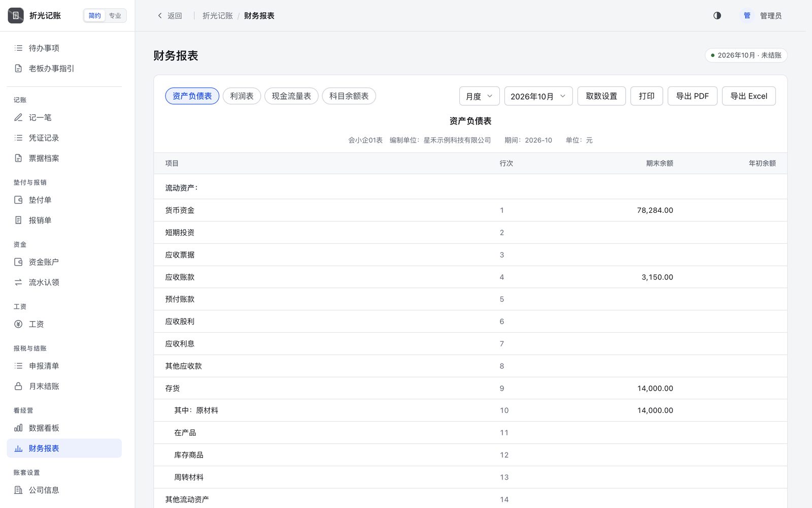Click the 取数设置 button
Image resolution: width=812 pixels, height=508 pixels.
pos(601,96)
